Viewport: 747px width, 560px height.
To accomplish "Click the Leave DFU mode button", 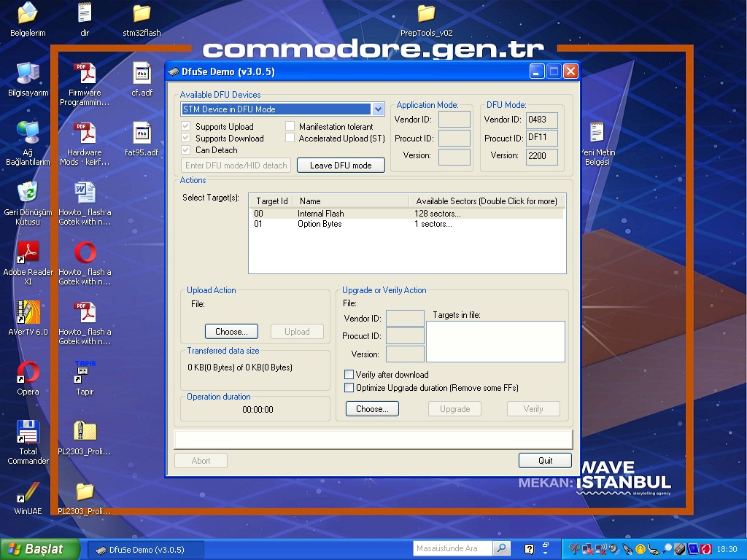I will point(341,166).
